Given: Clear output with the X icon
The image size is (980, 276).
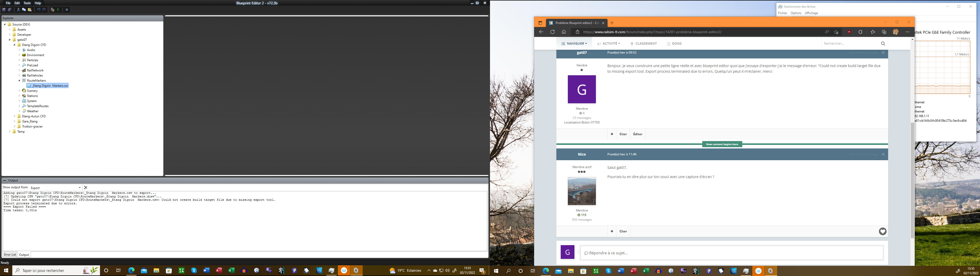Looking at the screenshot, I should tap(85, 187).
